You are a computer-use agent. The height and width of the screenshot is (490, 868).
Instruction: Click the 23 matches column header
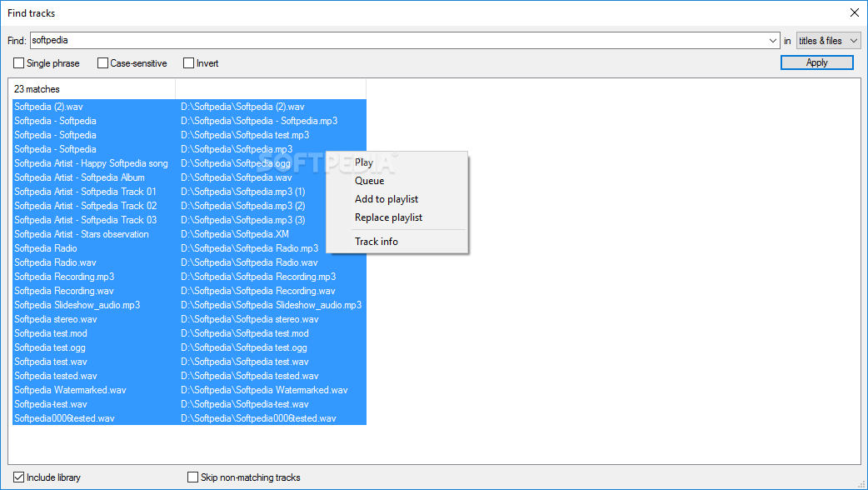click(x=92, y=88)
